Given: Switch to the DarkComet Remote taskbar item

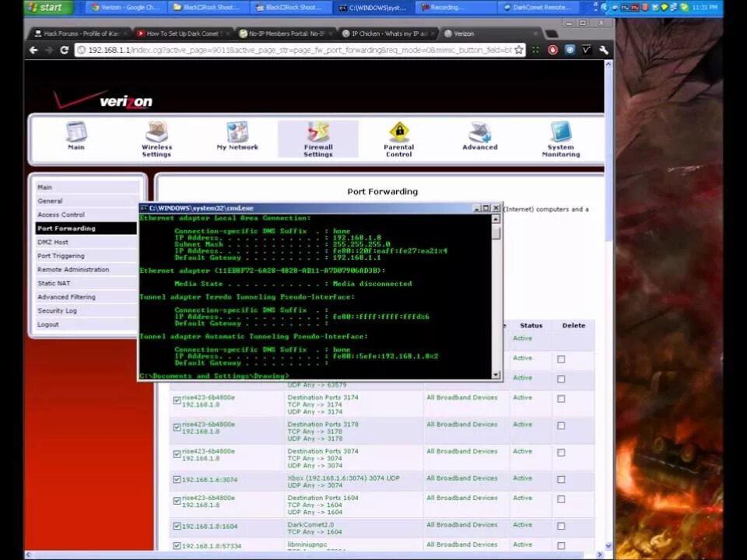Looking at the screenshot, I should (537, 7).
